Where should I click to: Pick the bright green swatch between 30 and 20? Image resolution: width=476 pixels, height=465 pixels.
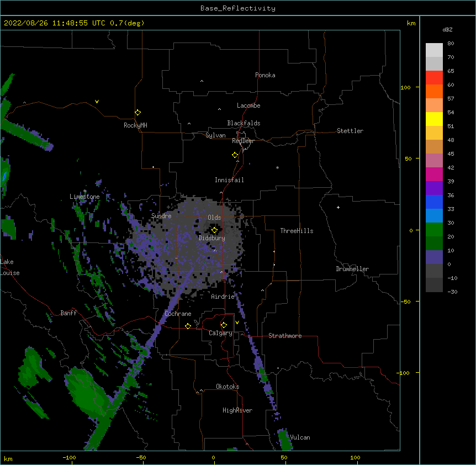[434, 230]
